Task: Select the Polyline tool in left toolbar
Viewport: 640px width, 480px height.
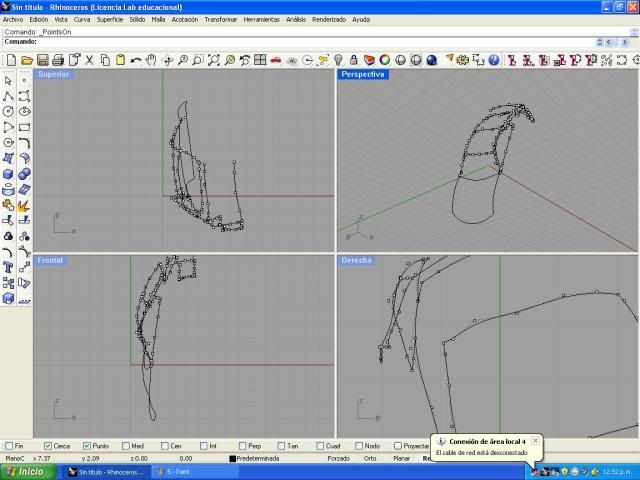Action: [x=8, y=96]
